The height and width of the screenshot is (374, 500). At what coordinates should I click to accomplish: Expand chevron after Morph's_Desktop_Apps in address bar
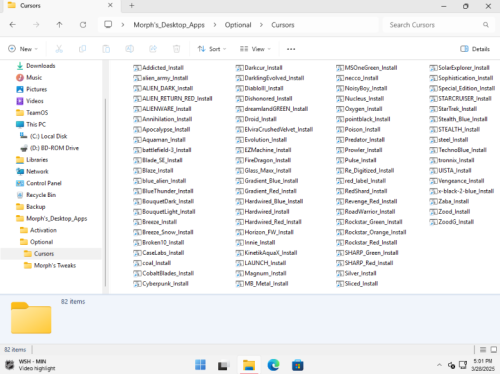click(215, 25)
